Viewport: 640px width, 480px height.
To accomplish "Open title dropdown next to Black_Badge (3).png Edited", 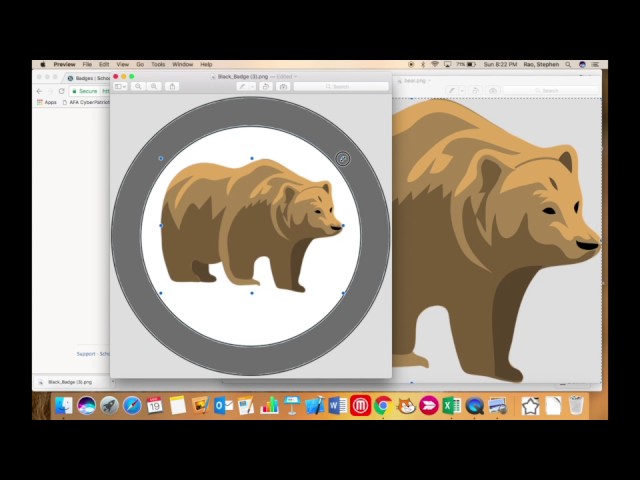I will point(296,76).
